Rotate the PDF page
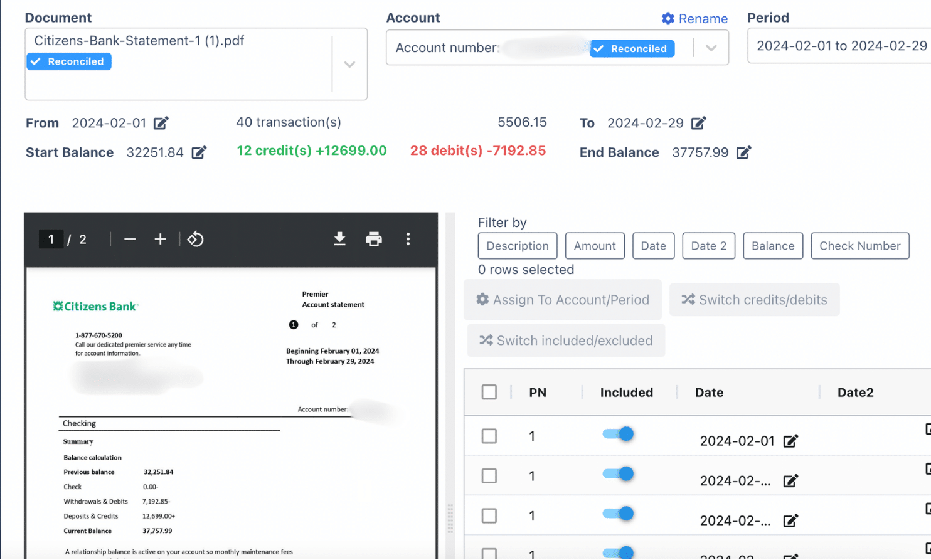Image resolution: width=931 pixels, height=560 pixels. (x=194, y=239)
